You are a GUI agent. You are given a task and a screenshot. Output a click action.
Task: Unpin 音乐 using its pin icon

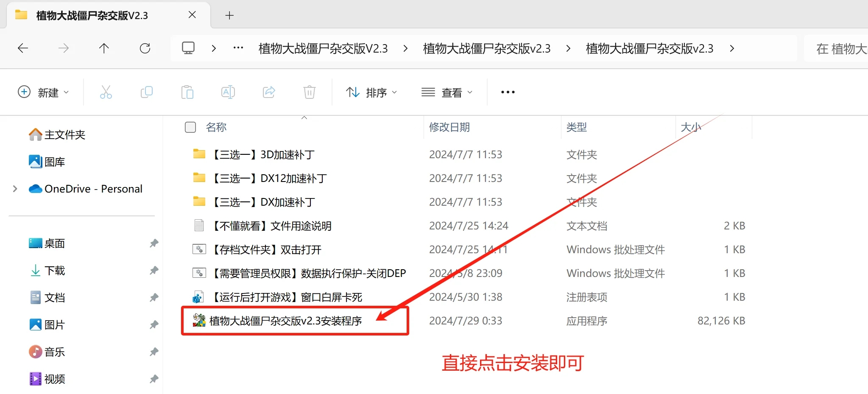[154, 352]
